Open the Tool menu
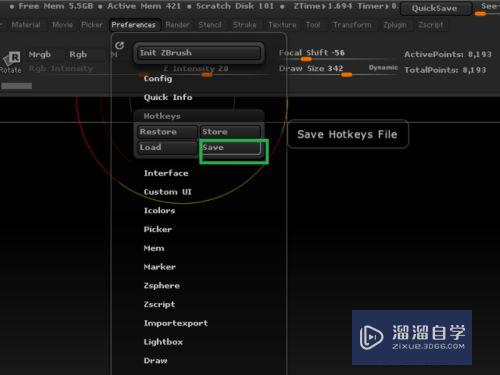This screenshot has height=375, width=500. pyautogui.click(x=313, y=25)
